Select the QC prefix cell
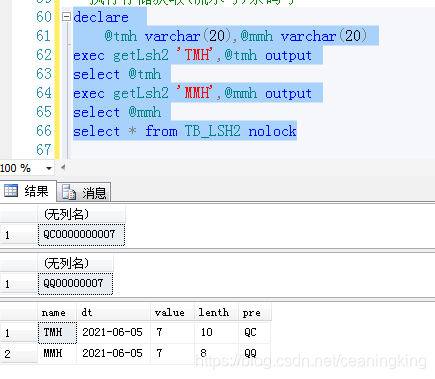Image resolution: width=435 pixels, height=379 pixels. click(254, 332)
